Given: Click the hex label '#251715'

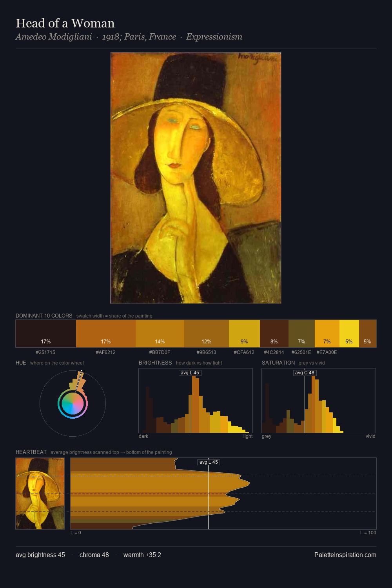Looking at the screenshot, I should point(45,352).
